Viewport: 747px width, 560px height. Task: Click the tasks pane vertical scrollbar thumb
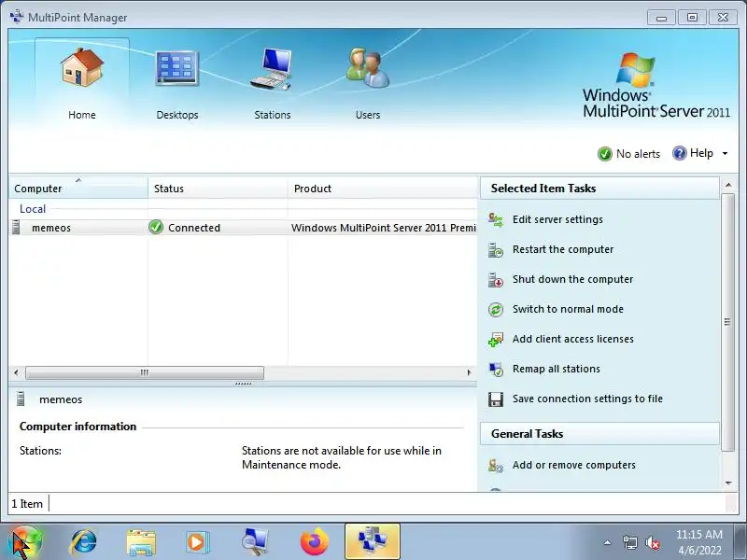[x=728, y=322]
